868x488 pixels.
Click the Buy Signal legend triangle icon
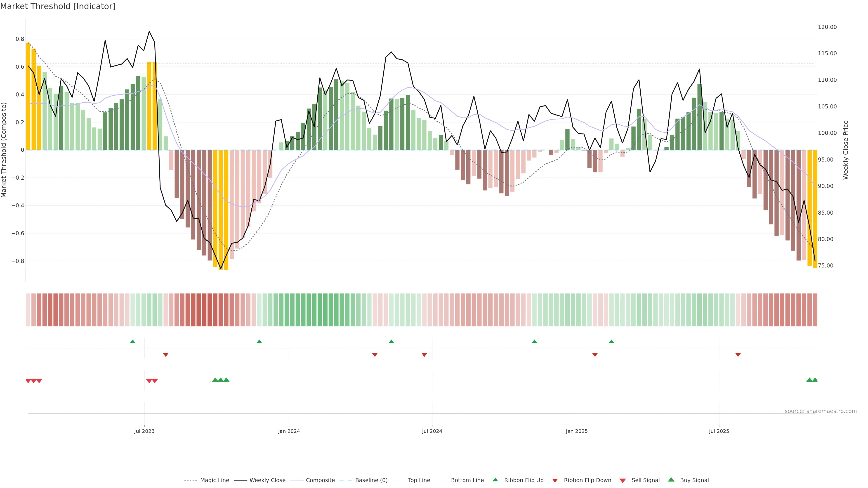671,480
